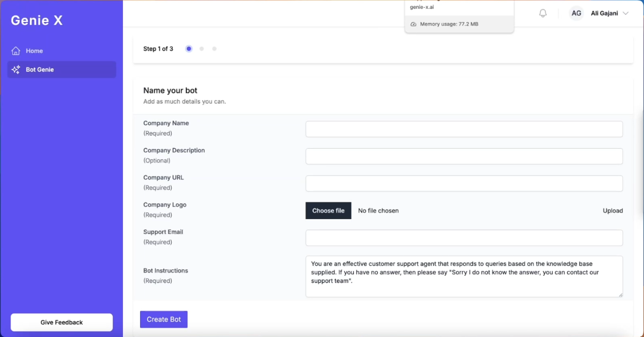Image resolution: width=644 pixels, height=337 pixels.
Task: Click the home icon next to Home label
Action: (17, 51)
